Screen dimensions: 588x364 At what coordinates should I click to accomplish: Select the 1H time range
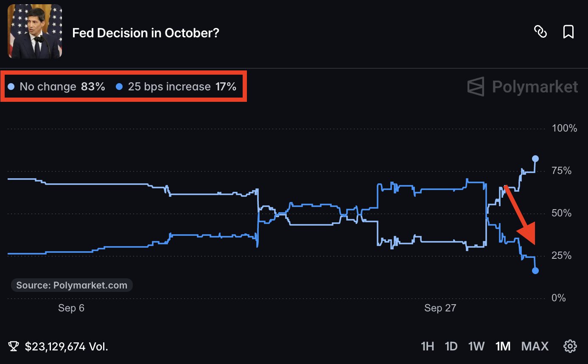click(x=427, y=346)
